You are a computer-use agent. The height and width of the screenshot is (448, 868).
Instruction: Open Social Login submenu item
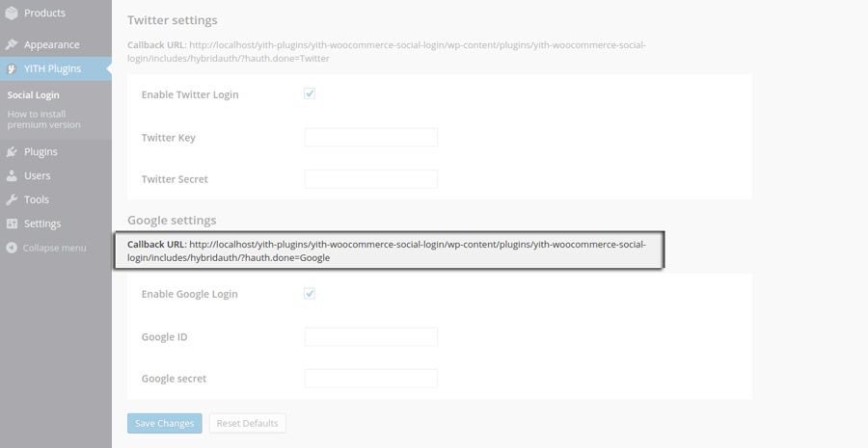[33, 95]
